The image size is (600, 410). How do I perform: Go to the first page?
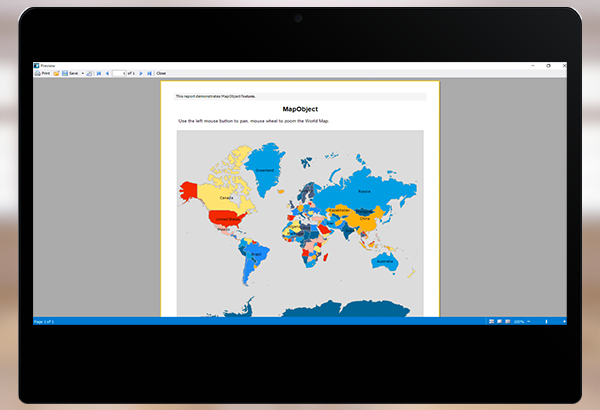tap(98, 73)
